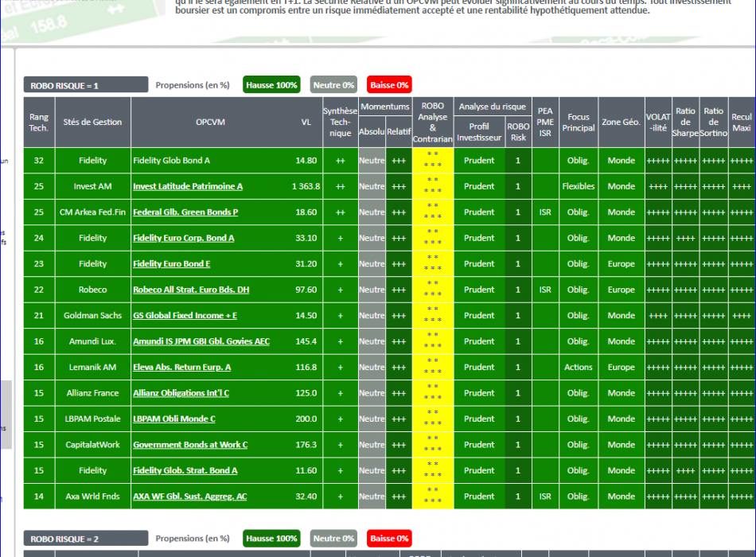Click the Lemanik AM management company cell
The height and width of the screenshot is (557, 756).
click(x=92, y=367)
